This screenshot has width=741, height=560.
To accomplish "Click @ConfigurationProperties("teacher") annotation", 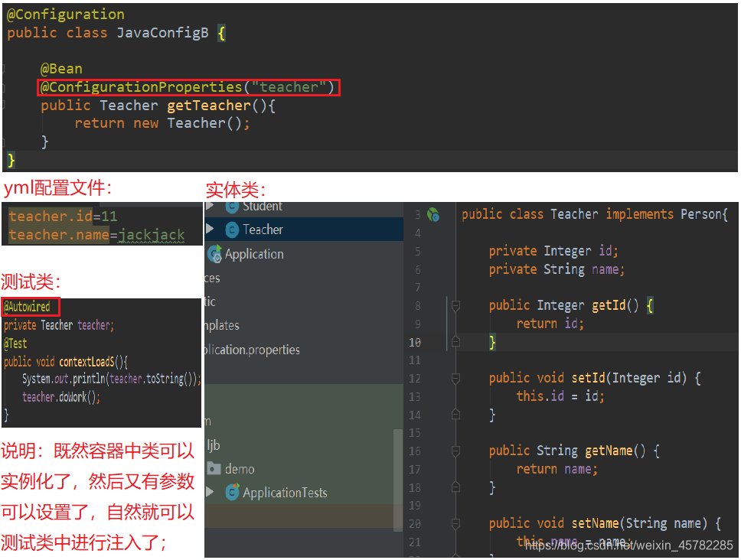I will [188, 87].
